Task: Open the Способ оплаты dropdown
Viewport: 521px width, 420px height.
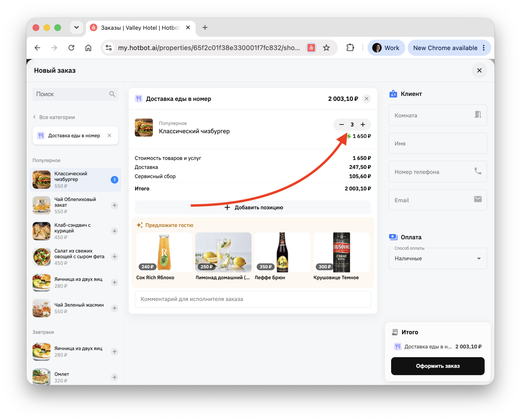Action: pos(438,258)
